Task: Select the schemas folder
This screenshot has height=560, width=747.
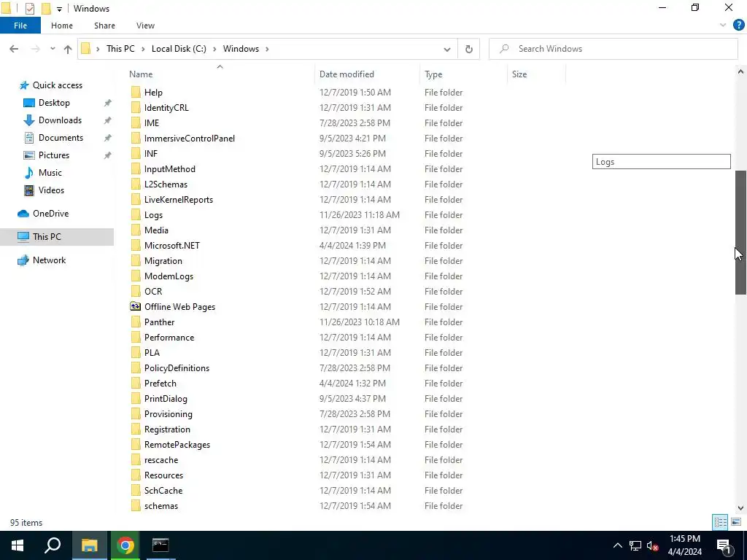Action: 161,506
